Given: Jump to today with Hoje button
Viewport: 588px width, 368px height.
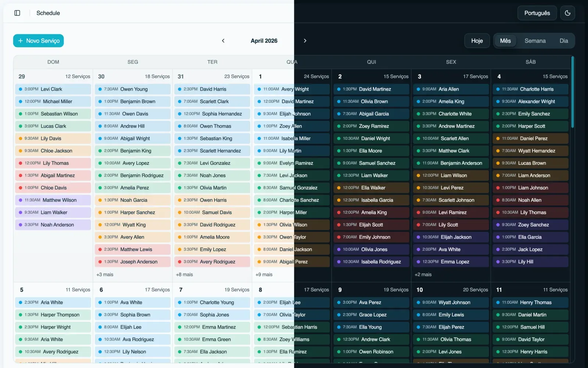Looking at the screenshot, I should pyautogui.click(x=477, y=41).
